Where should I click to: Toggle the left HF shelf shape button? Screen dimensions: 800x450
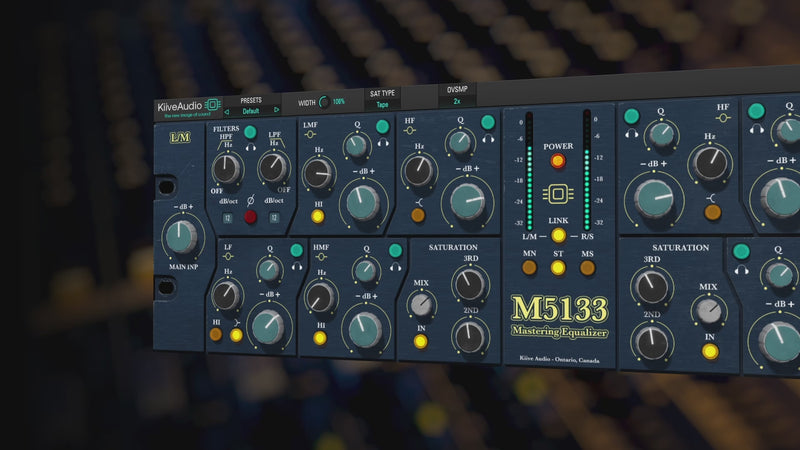[418, 214]
